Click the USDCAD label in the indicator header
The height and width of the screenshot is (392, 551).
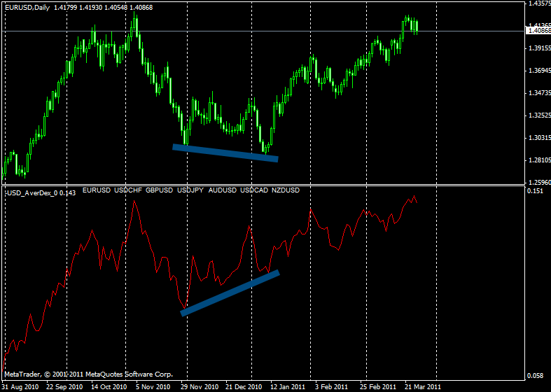click(255, 190)
